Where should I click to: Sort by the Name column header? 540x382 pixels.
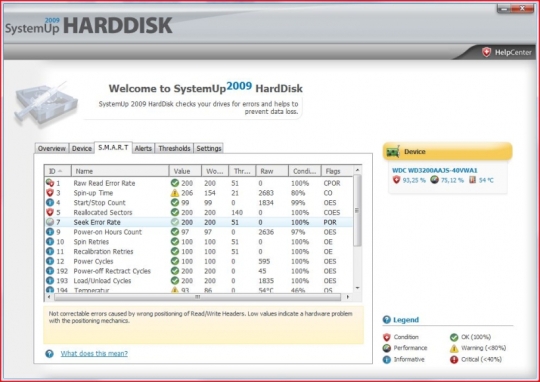[x=120, y=171]
